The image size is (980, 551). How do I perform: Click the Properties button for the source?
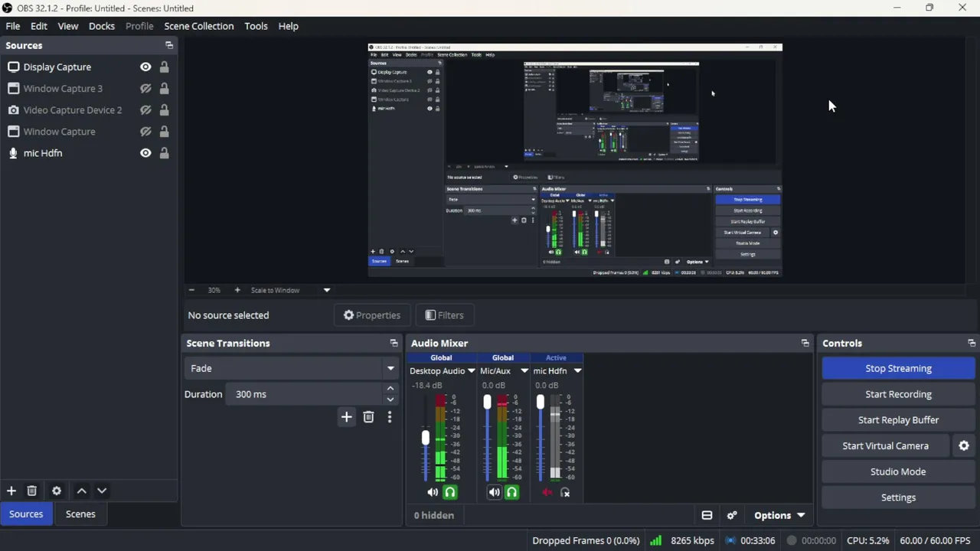click(x=372, y=315)
